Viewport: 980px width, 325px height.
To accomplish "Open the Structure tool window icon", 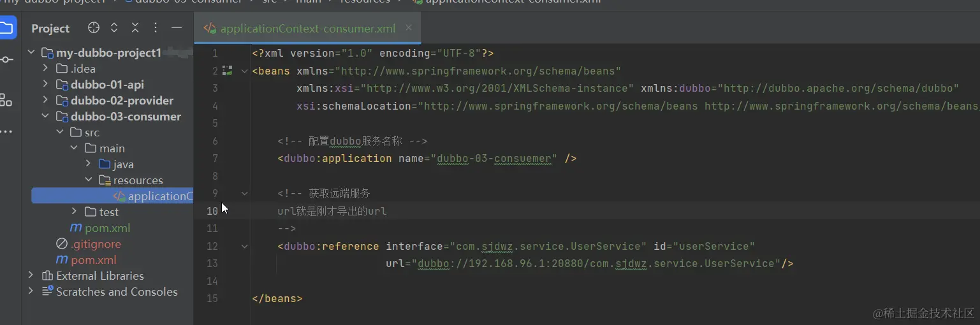I will [x=6, y=99].
